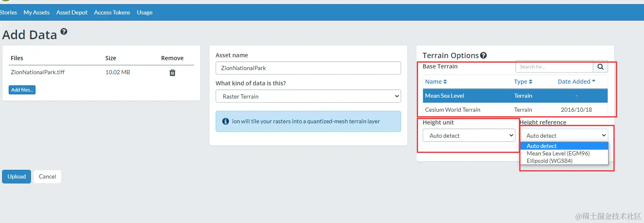Click the ZionNationalPark.tiff file name
Screen dimensions: 644x223
(38, 72)
